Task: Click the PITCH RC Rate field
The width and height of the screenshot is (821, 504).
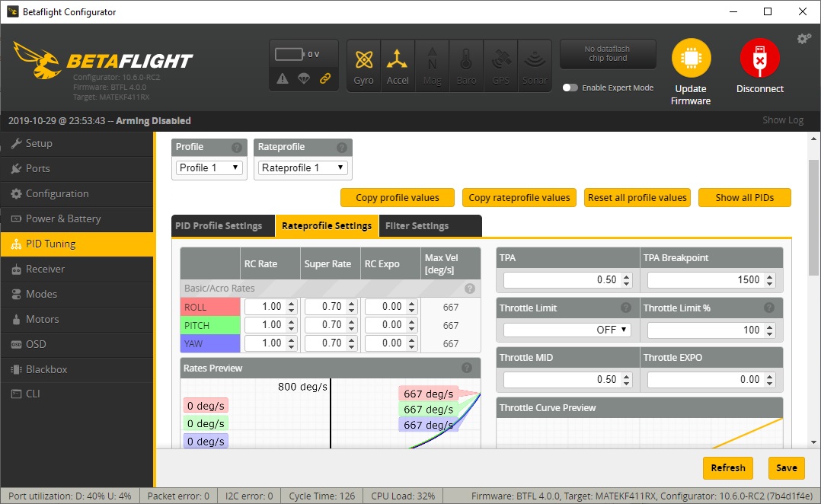Action: coord(271,325)
